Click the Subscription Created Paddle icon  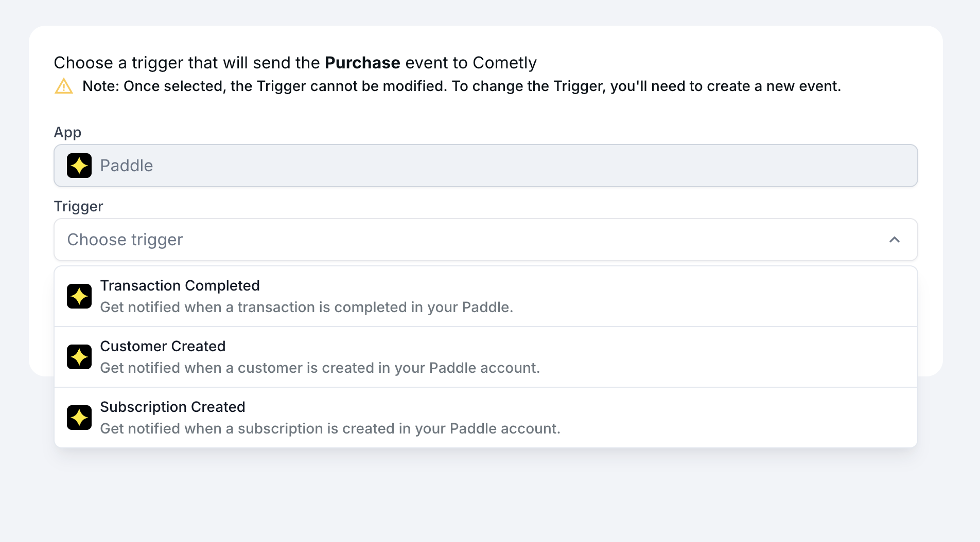click(79, 418)
